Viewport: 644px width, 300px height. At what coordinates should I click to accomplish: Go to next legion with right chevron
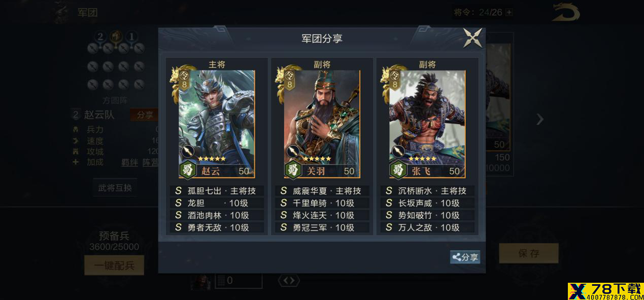click(x=540, y=120)
